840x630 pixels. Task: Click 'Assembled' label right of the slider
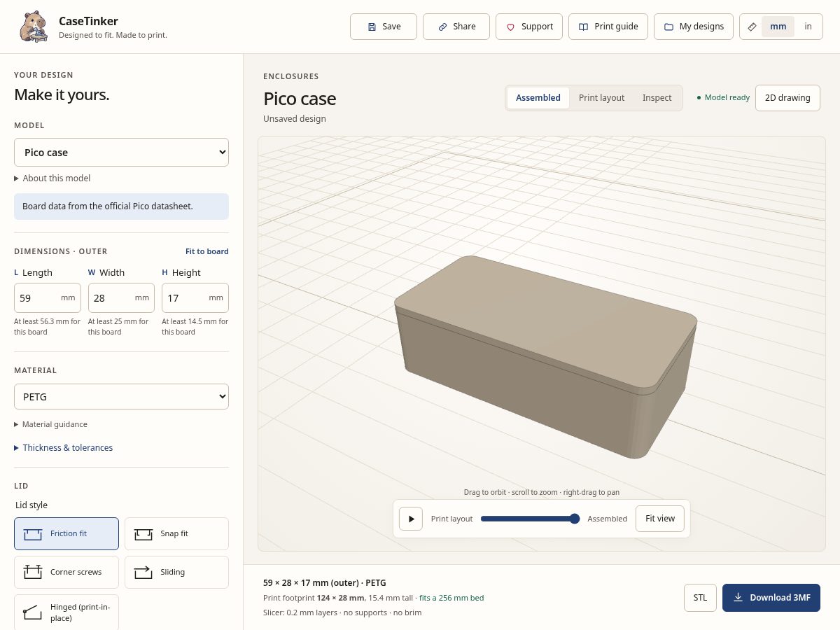click(607, 519)
